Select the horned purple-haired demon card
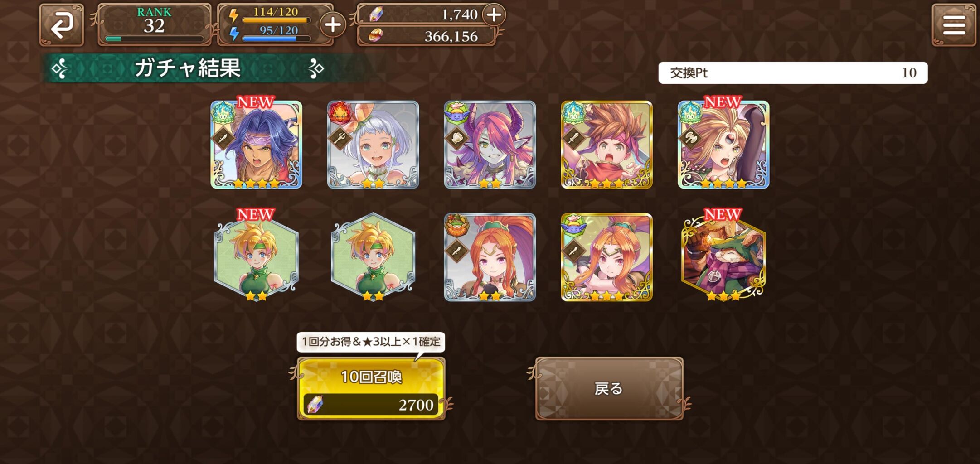The image size is (980, 464). tap(490, 145)
